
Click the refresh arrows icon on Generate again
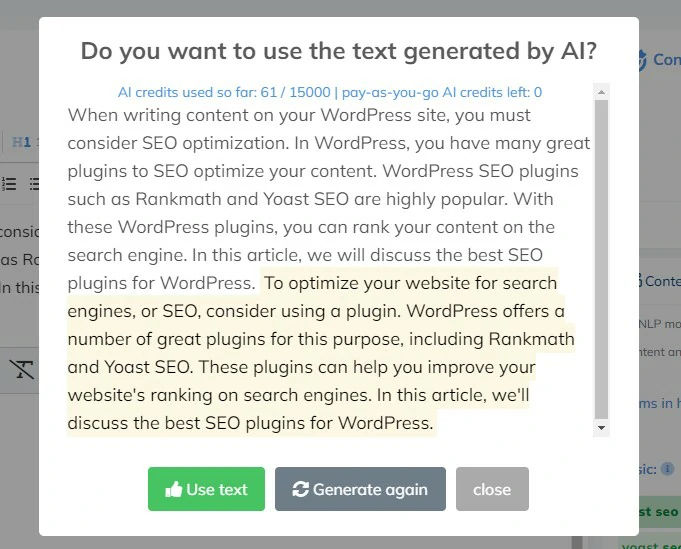[x=301, y=489]
